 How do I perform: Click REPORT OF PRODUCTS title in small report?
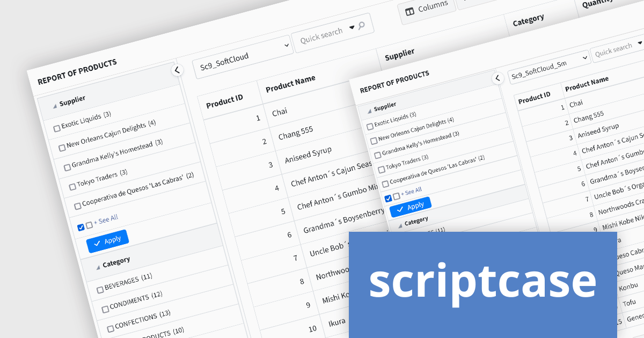click(394, 82)
